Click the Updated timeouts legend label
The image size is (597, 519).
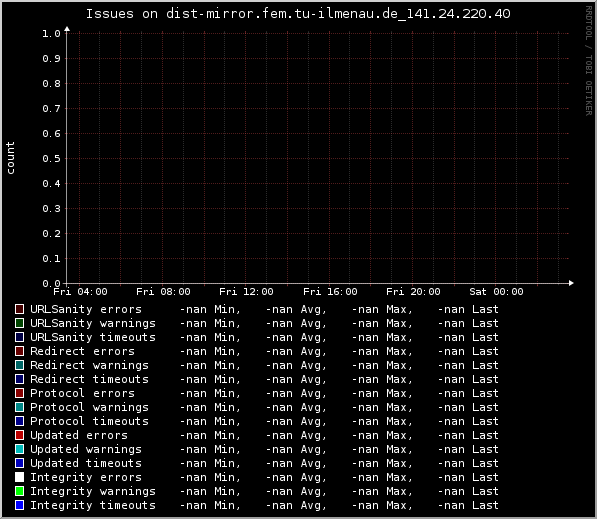click(86, 463)
